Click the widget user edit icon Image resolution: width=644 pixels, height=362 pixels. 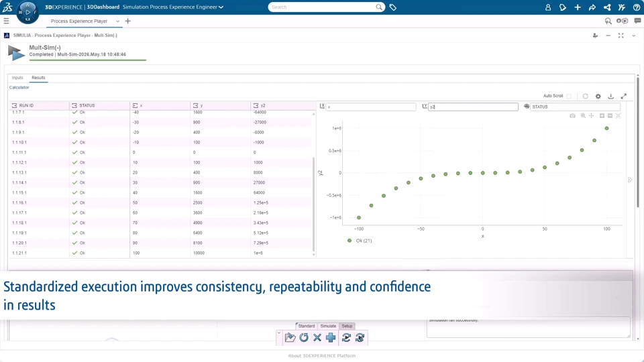595,36
